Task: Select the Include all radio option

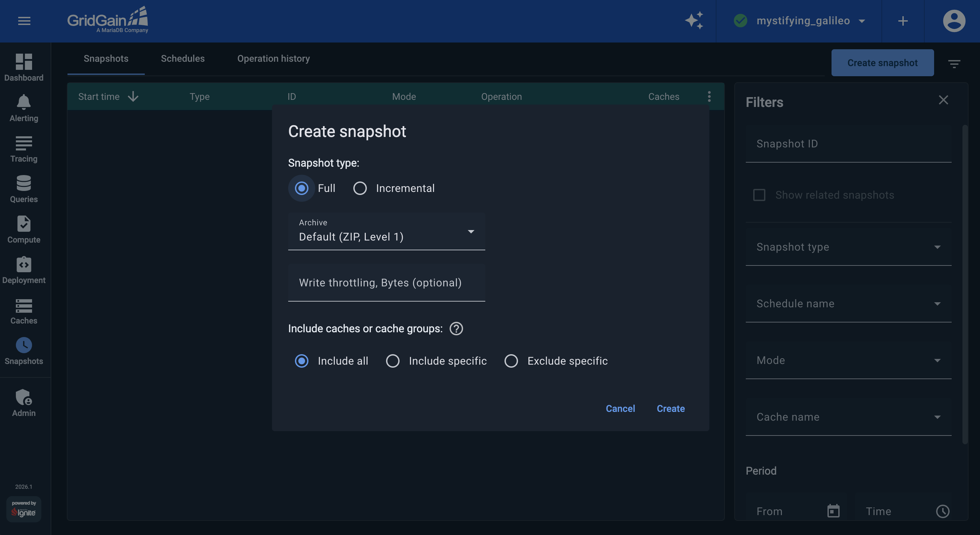Action: coord(301,361)
